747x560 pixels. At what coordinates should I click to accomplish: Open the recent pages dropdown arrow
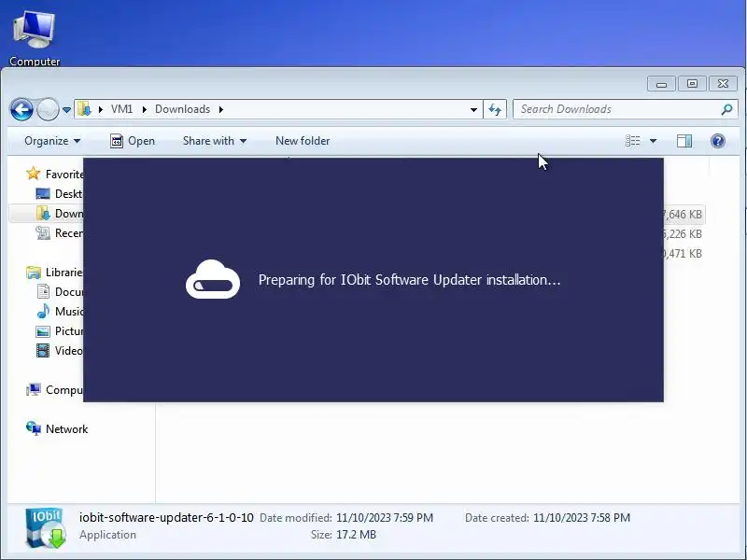coord(66,110)
